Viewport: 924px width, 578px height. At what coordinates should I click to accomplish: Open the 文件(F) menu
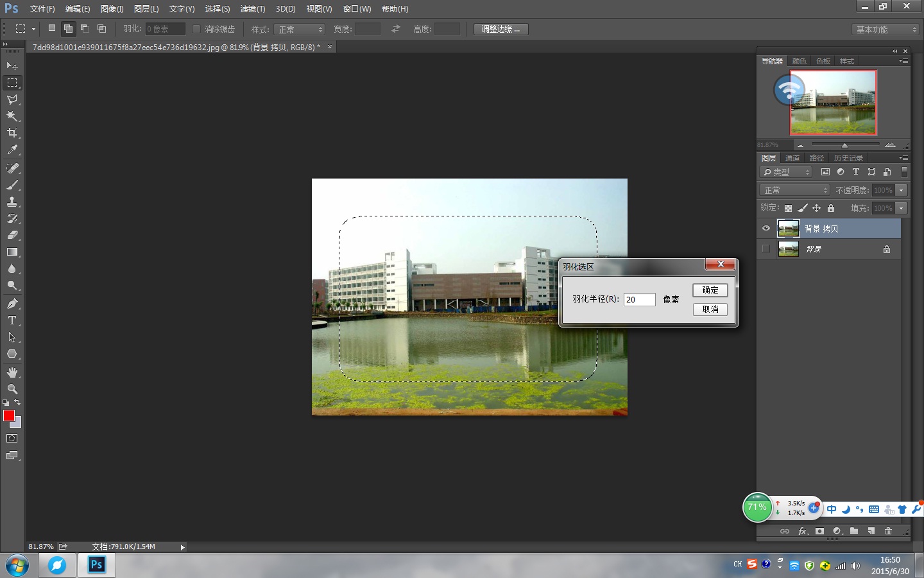(42, 9)
